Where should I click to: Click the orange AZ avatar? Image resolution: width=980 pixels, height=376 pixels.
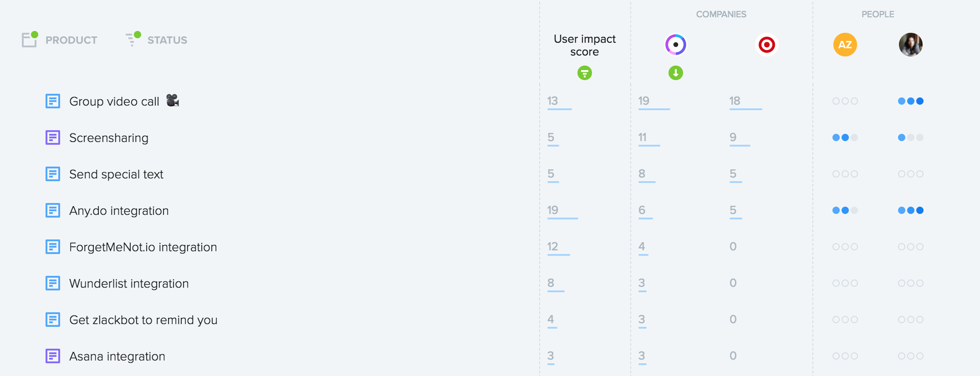(845, 45)
